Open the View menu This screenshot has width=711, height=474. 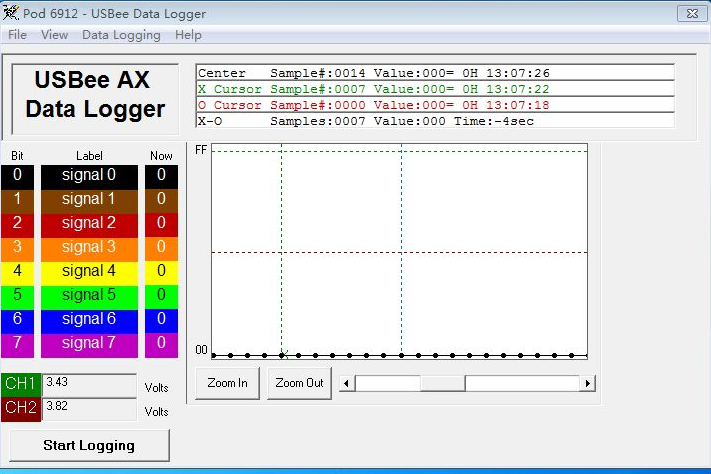click(x=54, y=35)
